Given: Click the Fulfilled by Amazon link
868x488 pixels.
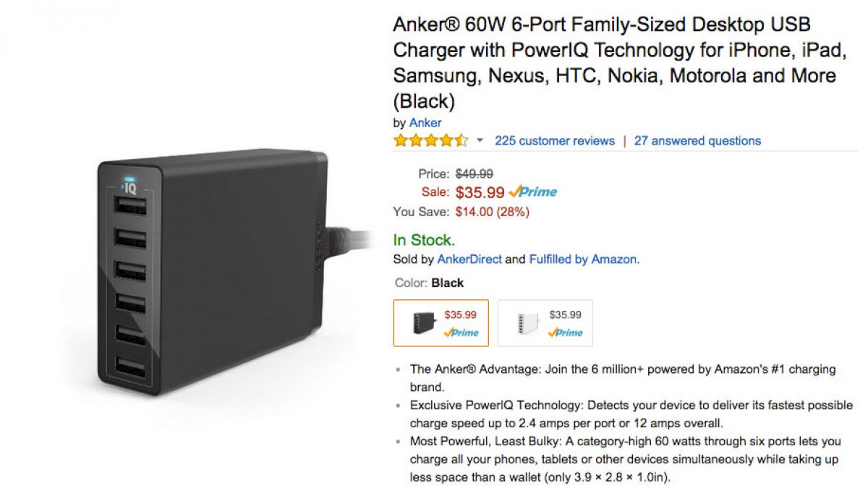Looking at the screenshot, I should (x=583, y=259).
